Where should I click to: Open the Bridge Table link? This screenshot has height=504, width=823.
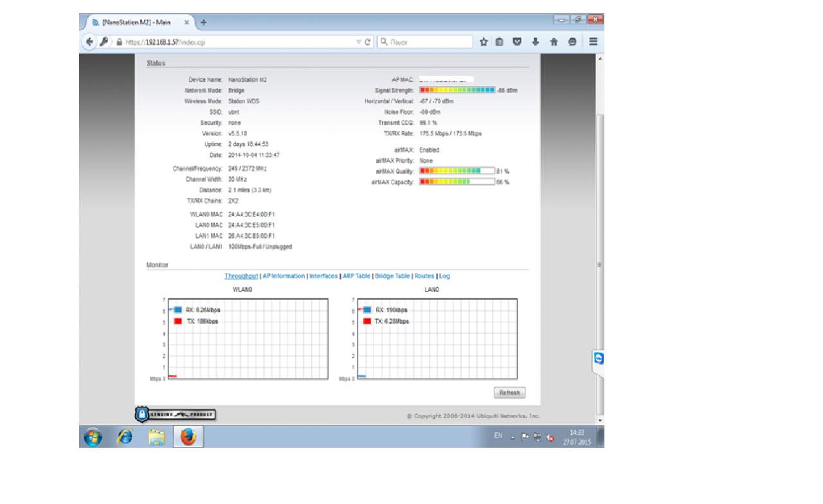point(393,276)
